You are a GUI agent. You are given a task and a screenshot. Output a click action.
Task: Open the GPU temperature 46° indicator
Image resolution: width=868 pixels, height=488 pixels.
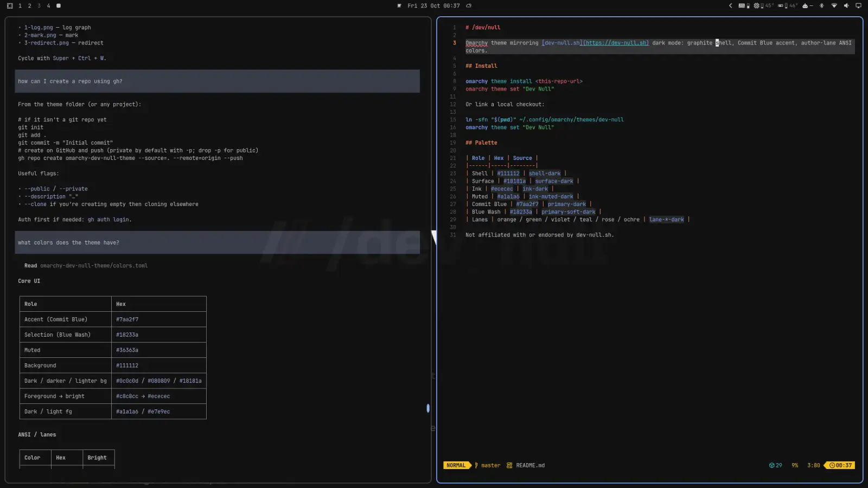coord(788,5)
